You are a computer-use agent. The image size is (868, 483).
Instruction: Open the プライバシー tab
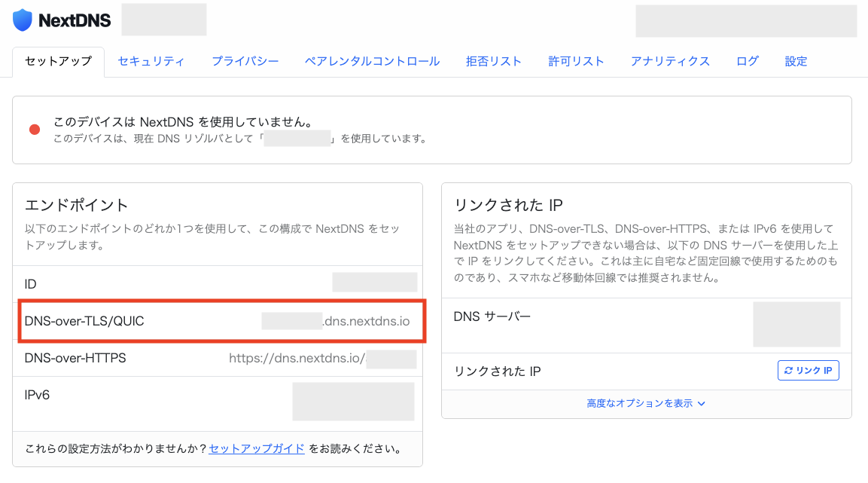coord(245,61)
